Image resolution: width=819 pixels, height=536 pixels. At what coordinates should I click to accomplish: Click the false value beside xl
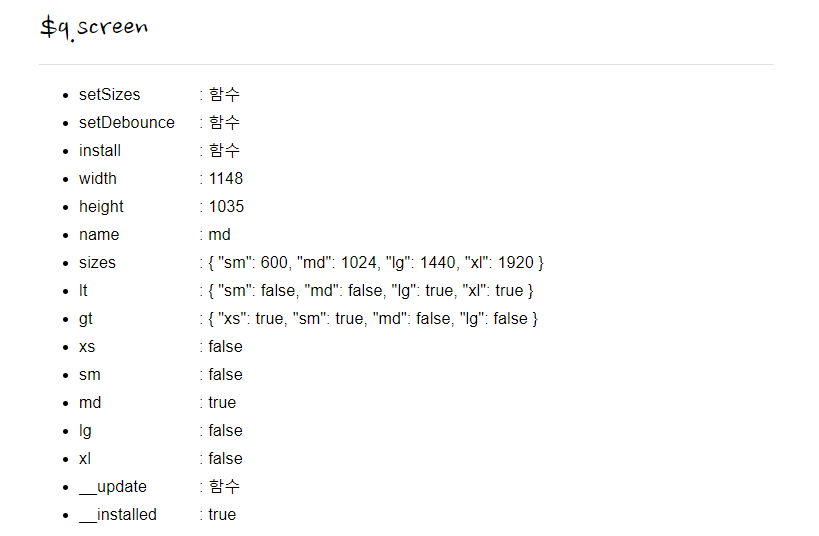[x=226, y=459]
